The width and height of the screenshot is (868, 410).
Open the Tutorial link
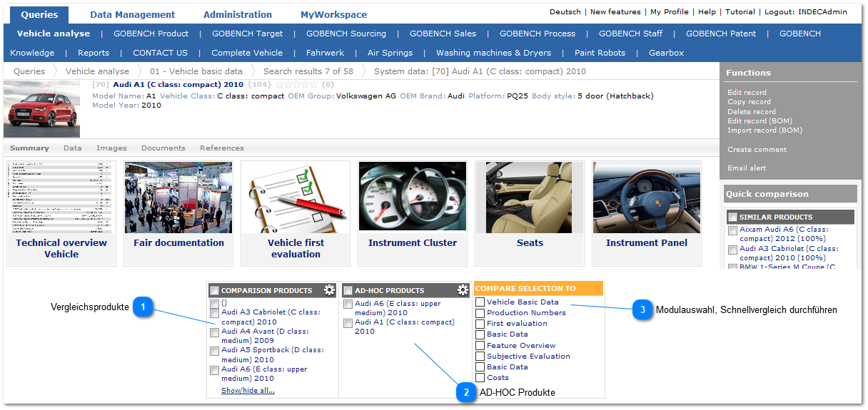740,12
